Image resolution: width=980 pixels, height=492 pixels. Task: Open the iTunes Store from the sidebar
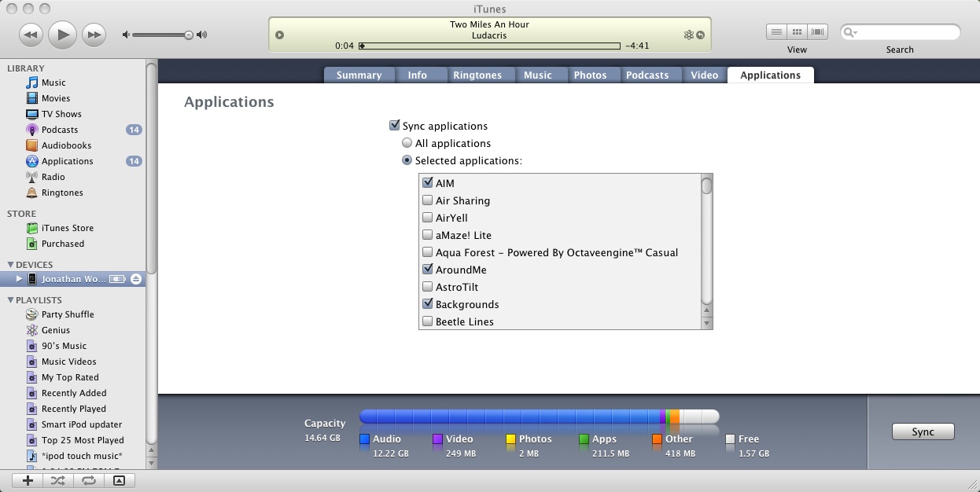tap(68, 228)
